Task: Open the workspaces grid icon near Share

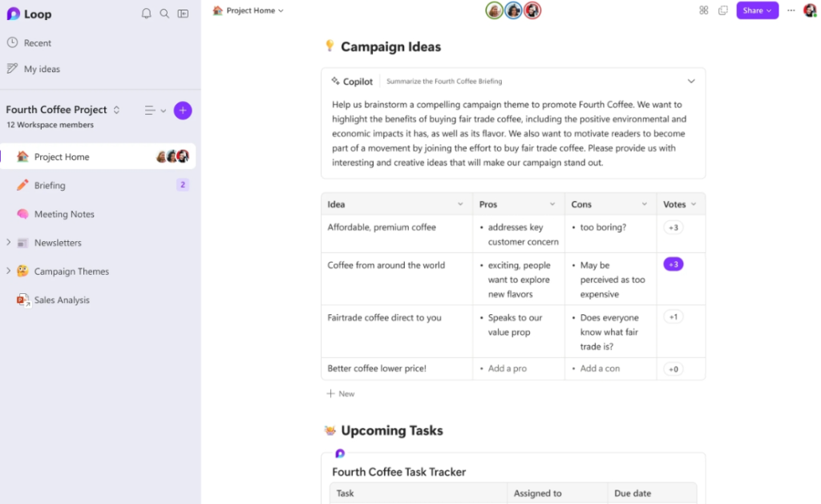Action: point(704,10)
